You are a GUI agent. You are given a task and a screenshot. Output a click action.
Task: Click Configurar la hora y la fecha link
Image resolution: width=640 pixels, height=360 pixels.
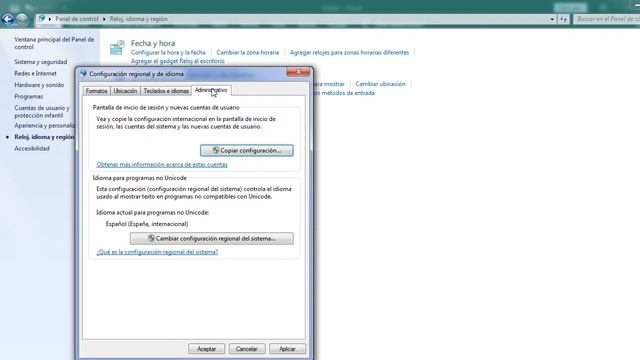[168, 53]
